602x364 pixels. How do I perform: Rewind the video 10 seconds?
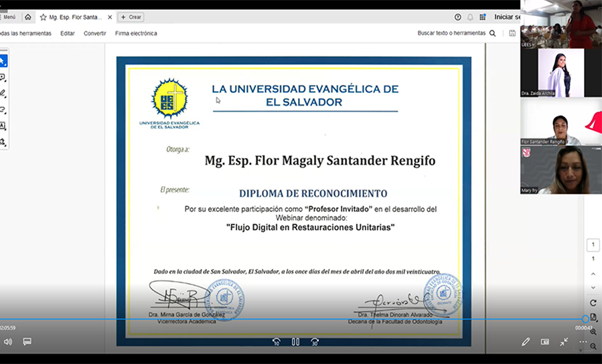tap(276, 341)
